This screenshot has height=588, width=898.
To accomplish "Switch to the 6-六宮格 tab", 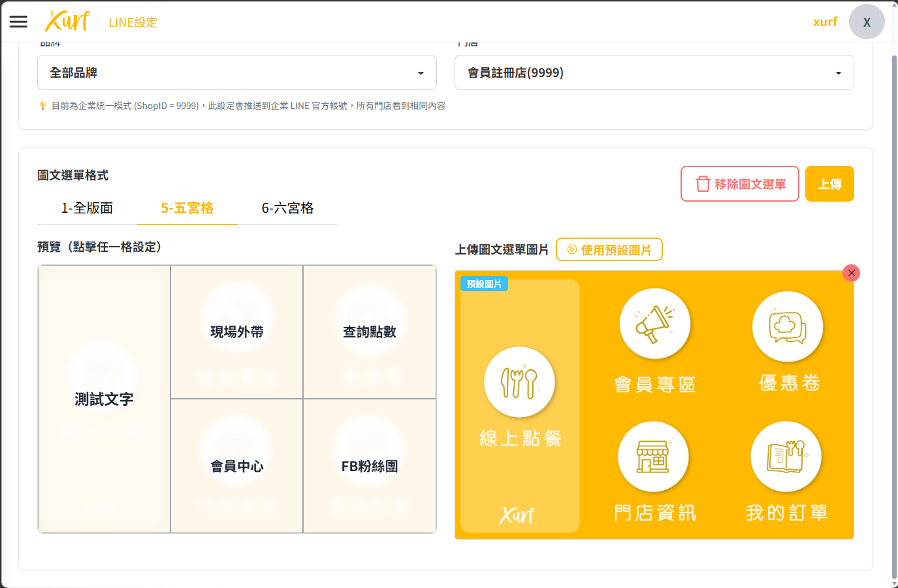I will point(287,208).
